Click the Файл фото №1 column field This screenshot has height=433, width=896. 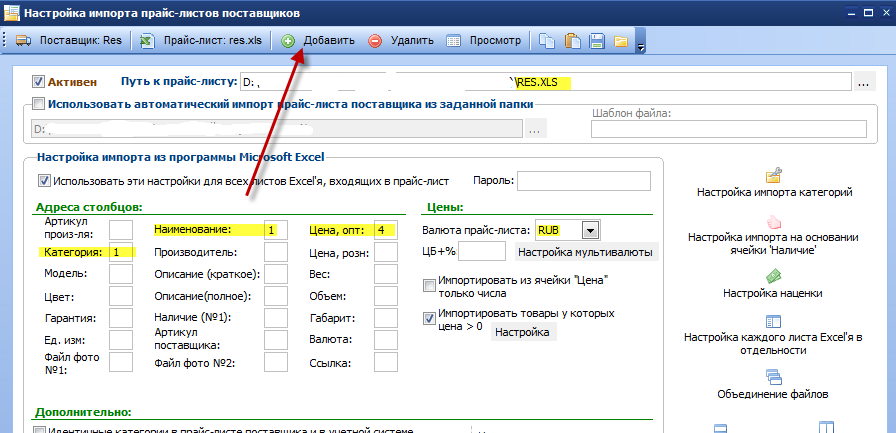click(121, 362)
